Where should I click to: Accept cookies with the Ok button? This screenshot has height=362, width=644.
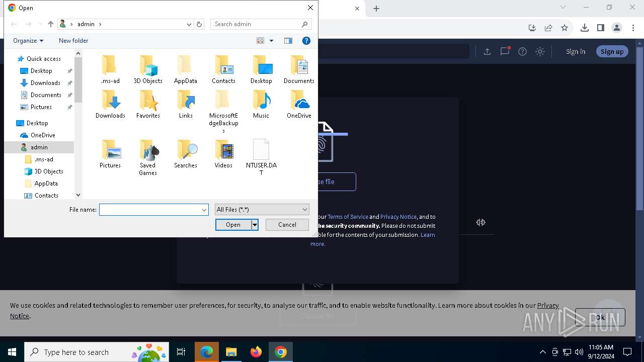coord(600,317)
